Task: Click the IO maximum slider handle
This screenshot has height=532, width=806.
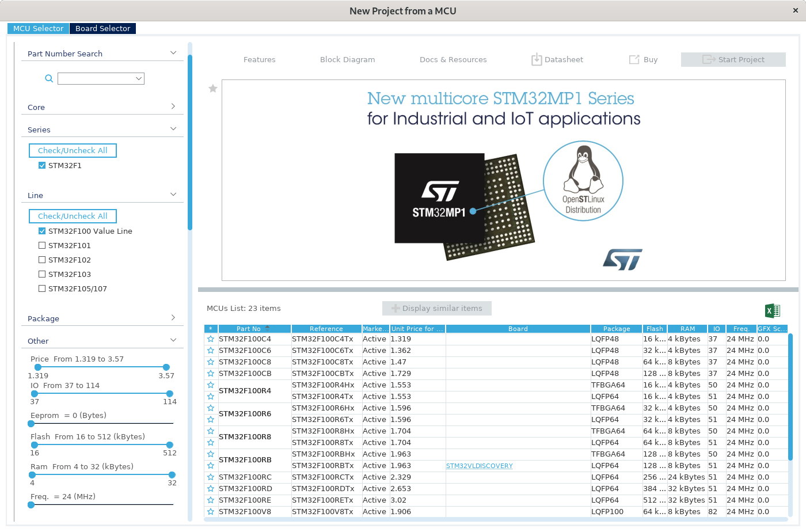Action: tap(170, 394)
